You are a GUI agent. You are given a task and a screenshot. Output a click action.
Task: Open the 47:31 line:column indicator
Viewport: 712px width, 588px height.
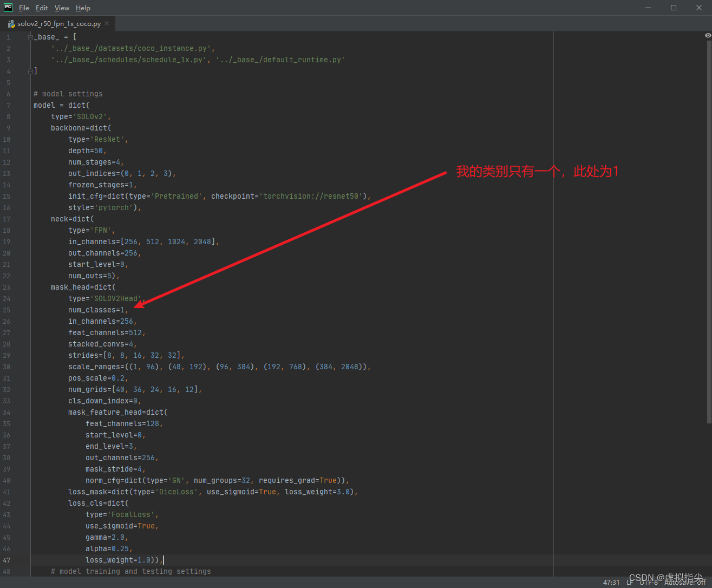click(x=611, y=583)
